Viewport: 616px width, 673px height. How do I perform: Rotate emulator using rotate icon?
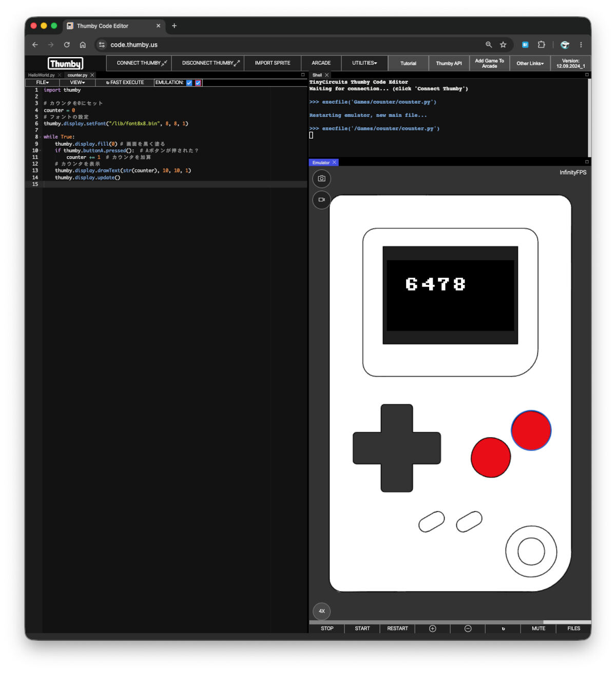pyautogui.click(x=503, y=629)
